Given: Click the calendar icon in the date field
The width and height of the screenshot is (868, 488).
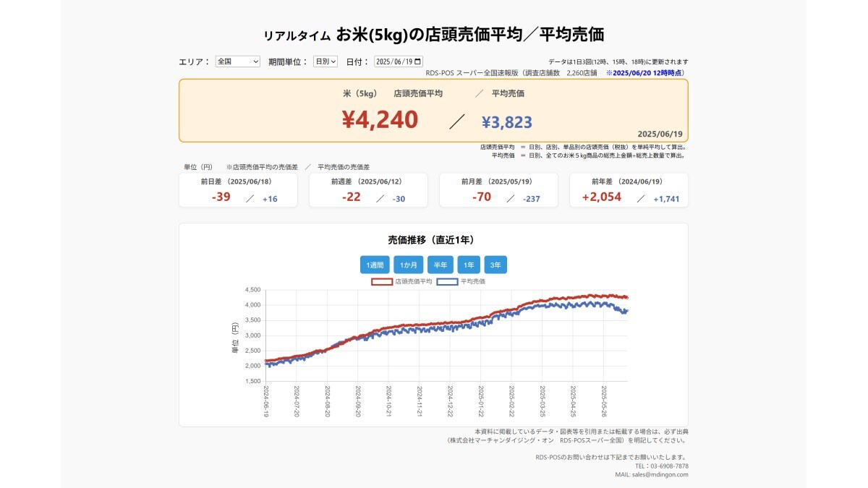Looking at the screenshot, I should (418, 61).
